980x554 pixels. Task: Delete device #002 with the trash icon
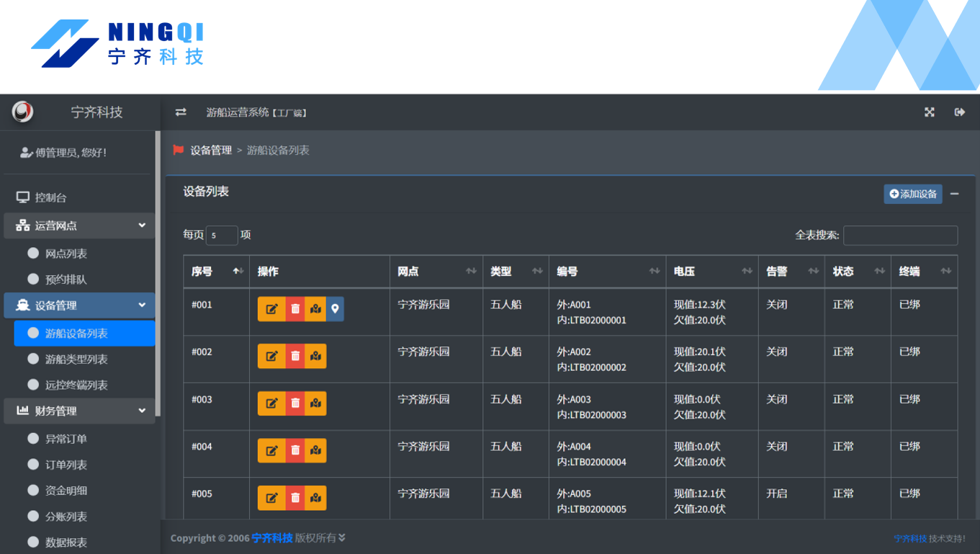tap(294, 356)
